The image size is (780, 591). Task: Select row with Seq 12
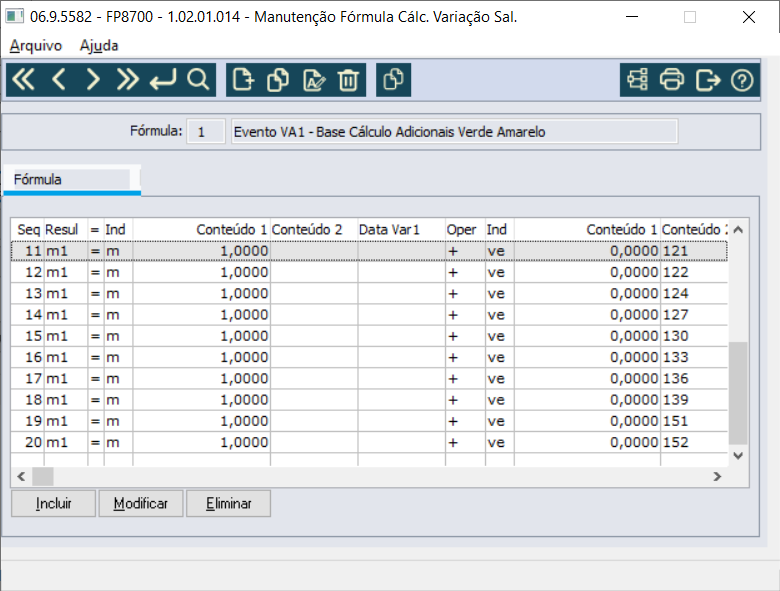click(x=369, y=273)
